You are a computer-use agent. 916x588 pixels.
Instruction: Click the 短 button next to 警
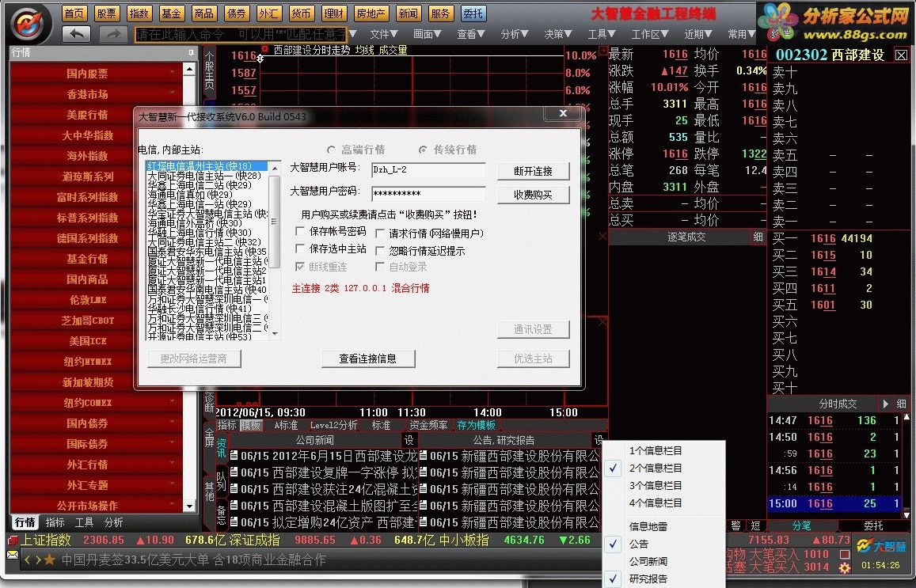(754, 525)
